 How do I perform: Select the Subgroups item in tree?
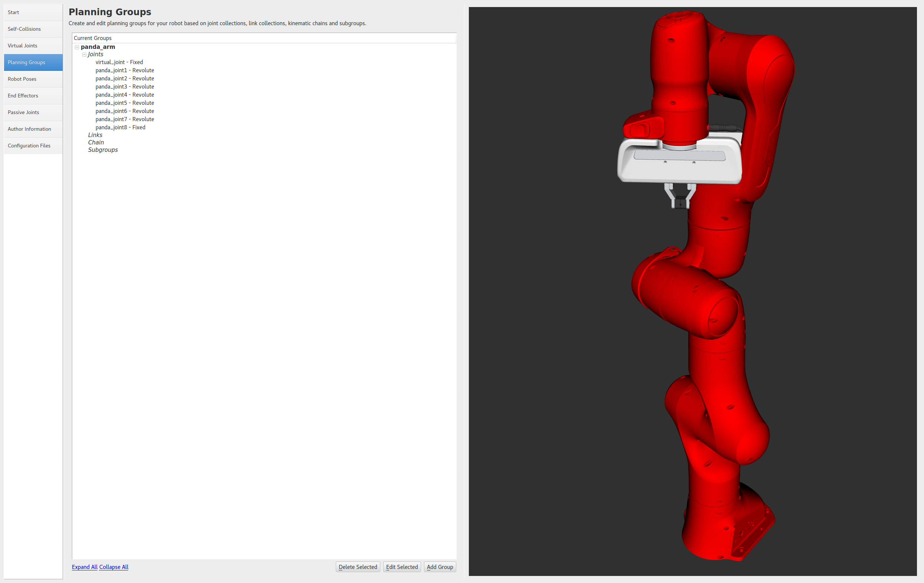point(103,150)
